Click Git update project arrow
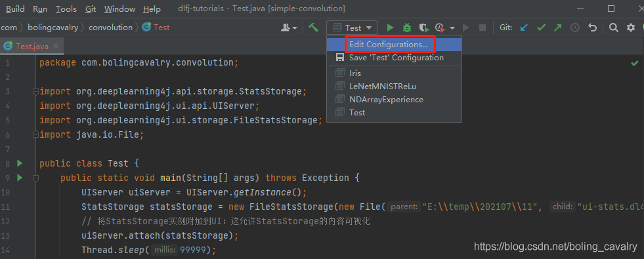 (524, 28)
